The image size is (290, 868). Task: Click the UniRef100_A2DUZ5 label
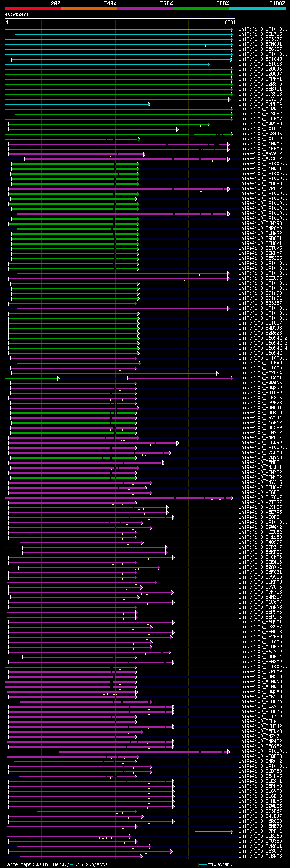pos(260,702)
